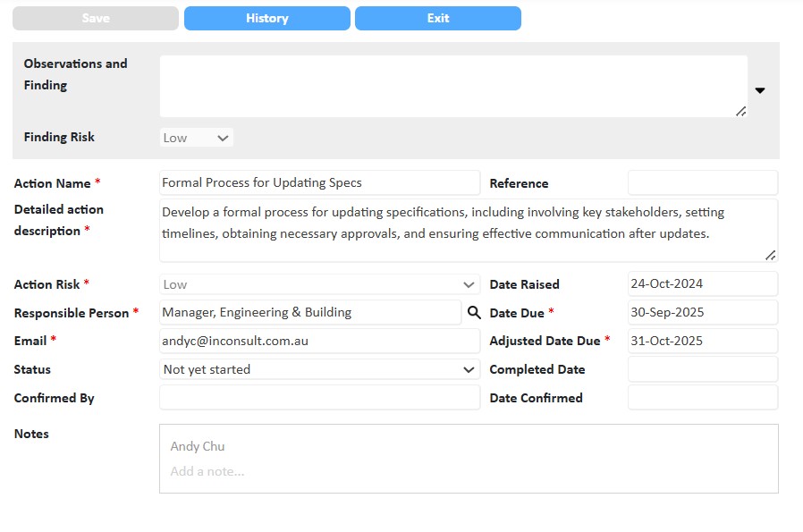The image size is (803, 532).
Task: Grab the Observations textarea resize handle
Action: pyautogui.click(x=740, y=111)
